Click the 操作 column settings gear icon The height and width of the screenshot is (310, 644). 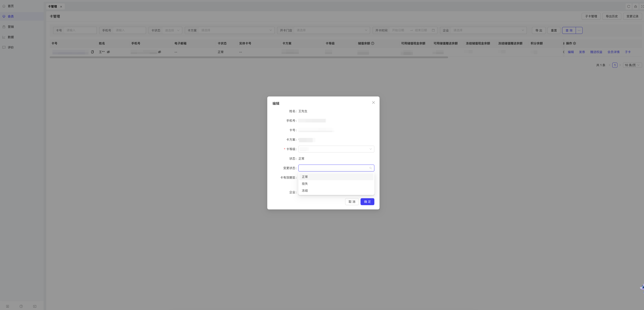(x=574, y=43)
